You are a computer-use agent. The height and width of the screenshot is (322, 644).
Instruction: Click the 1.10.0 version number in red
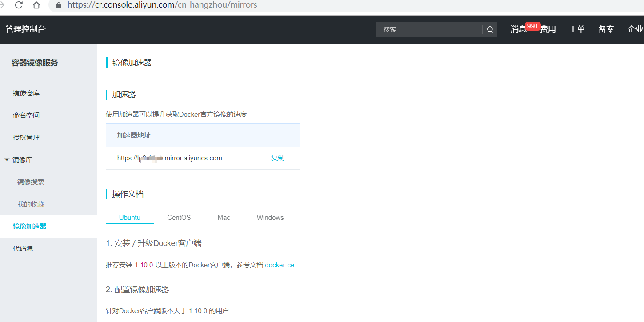coord(144,265)
